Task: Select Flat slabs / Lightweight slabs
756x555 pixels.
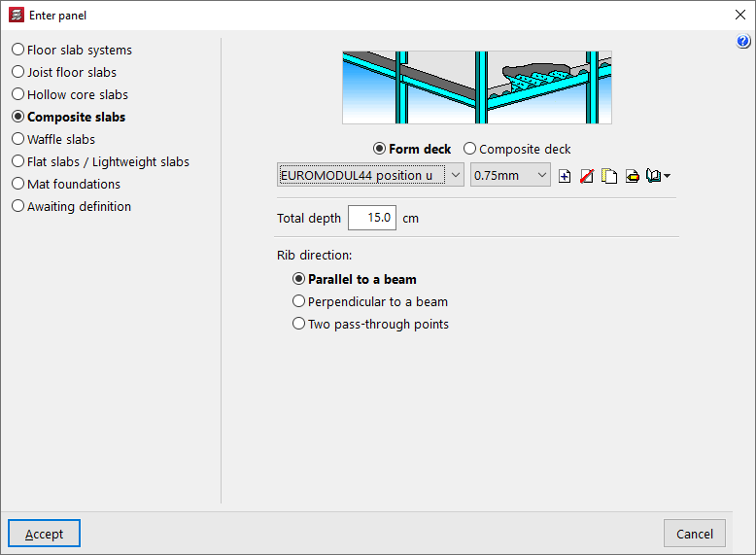Action: [x=100, y=161]
